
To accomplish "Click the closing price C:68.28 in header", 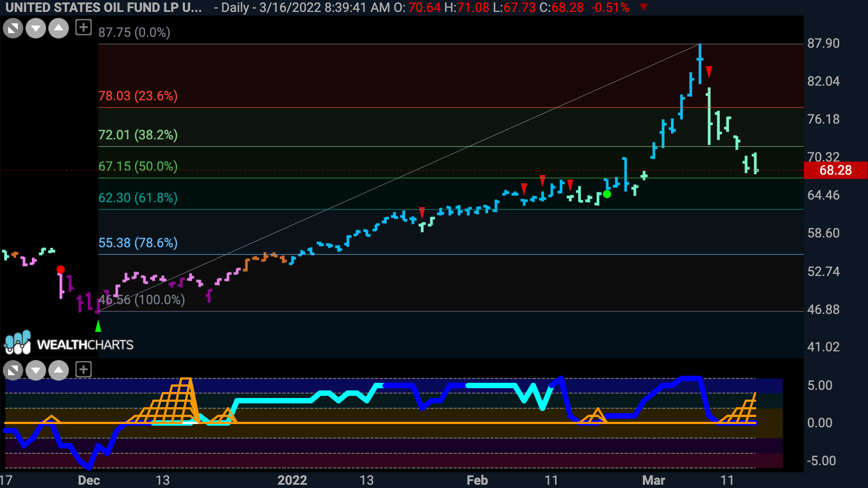I will click(561, 8).
